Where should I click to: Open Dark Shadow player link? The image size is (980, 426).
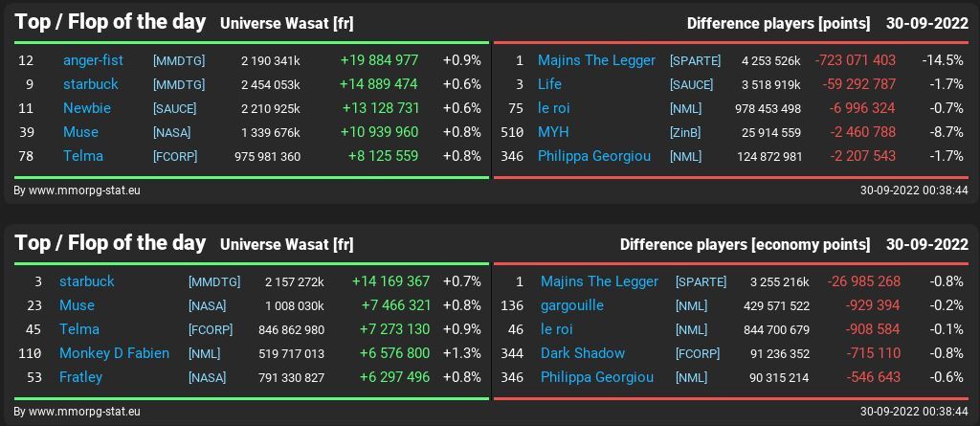pos(583,353)
